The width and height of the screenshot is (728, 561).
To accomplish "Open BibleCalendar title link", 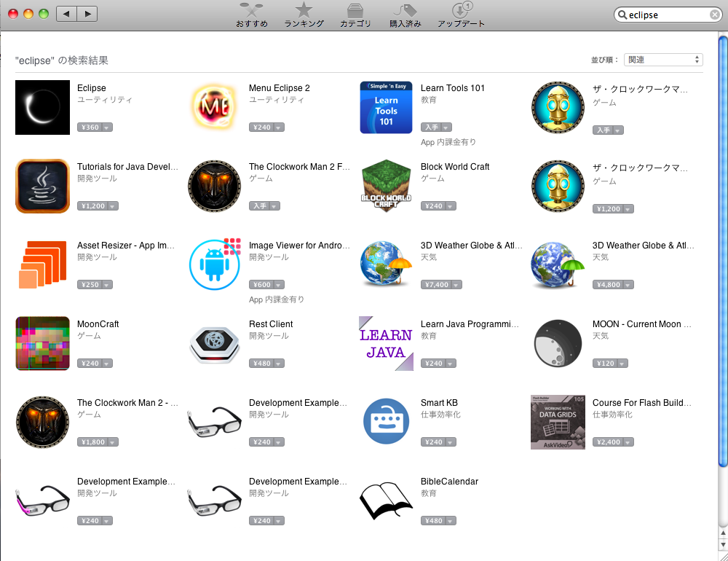I will click(x=449, y=482).
